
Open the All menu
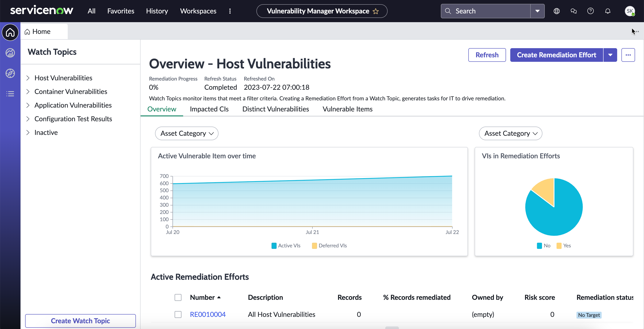click(92, 11)
